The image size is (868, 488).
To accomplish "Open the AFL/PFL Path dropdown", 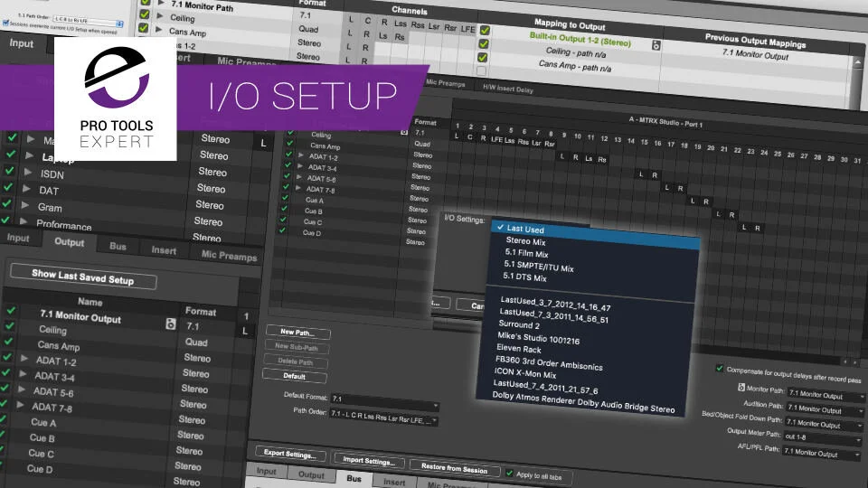I will [x=822, y=453].
